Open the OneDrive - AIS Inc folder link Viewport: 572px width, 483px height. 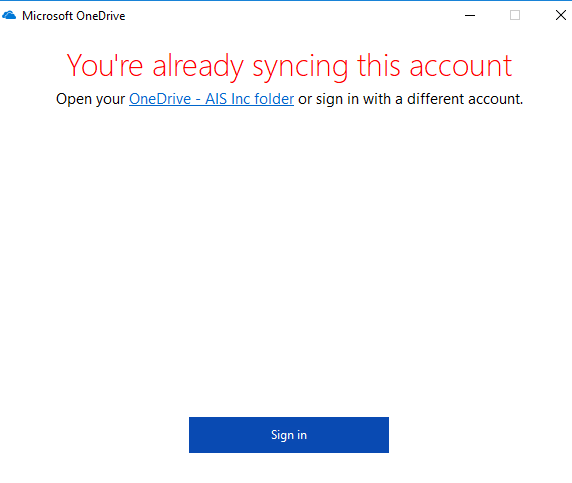[x=212, y=99]
